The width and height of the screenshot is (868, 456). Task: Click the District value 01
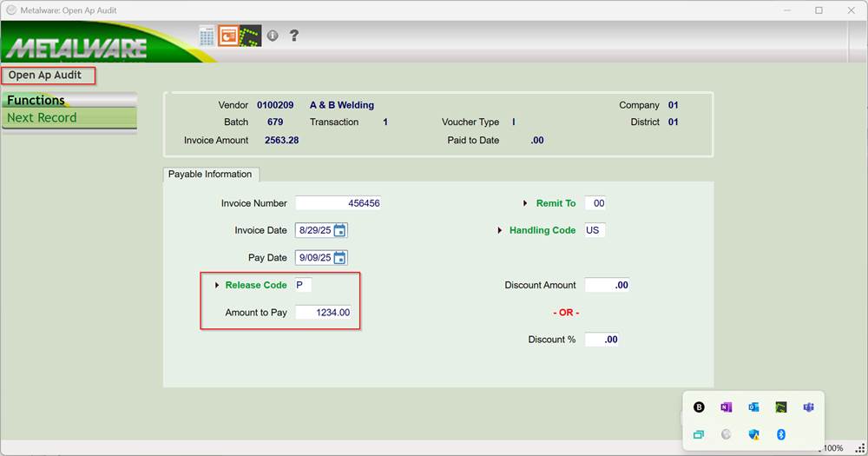[x=674, y=122]
